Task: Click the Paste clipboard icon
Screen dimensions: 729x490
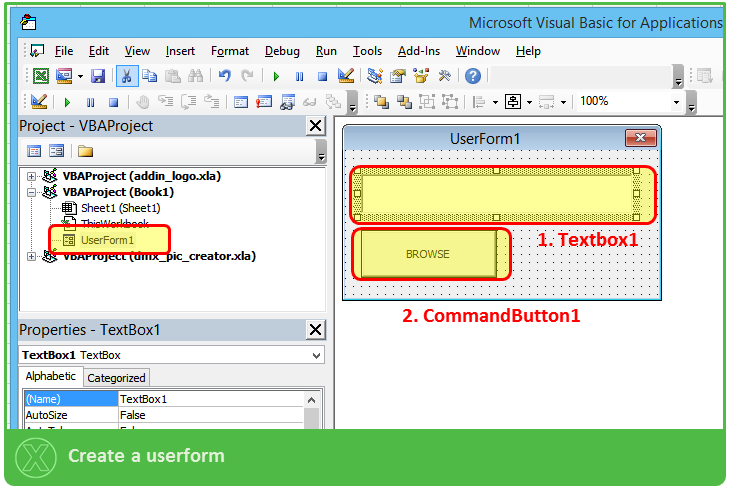Action: [172, 75]
